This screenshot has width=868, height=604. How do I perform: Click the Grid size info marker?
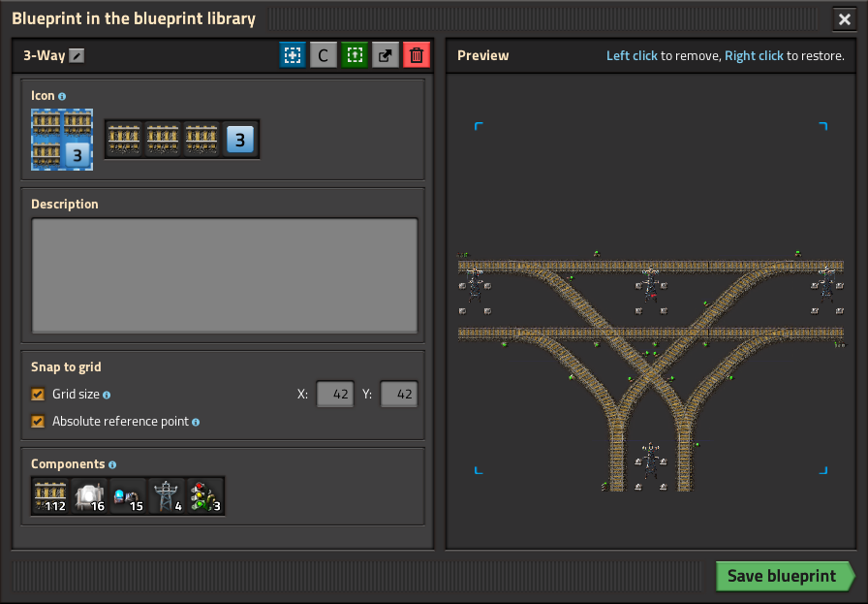107,396
